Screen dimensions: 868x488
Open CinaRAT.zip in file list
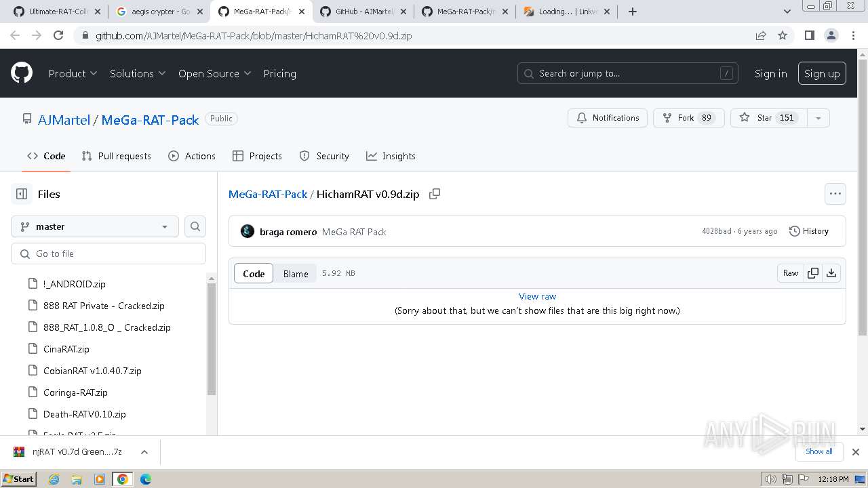coord(66,349)
